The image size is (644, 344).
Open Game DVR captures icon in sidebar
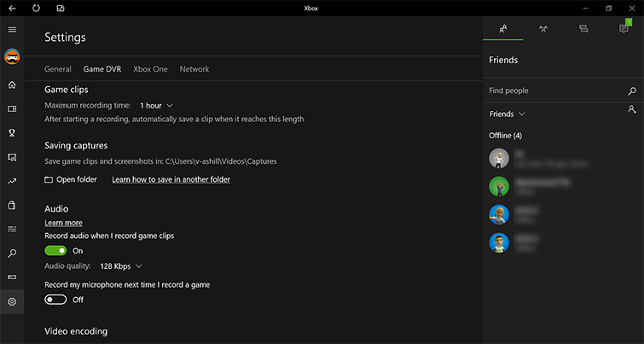tap(12, 157)
